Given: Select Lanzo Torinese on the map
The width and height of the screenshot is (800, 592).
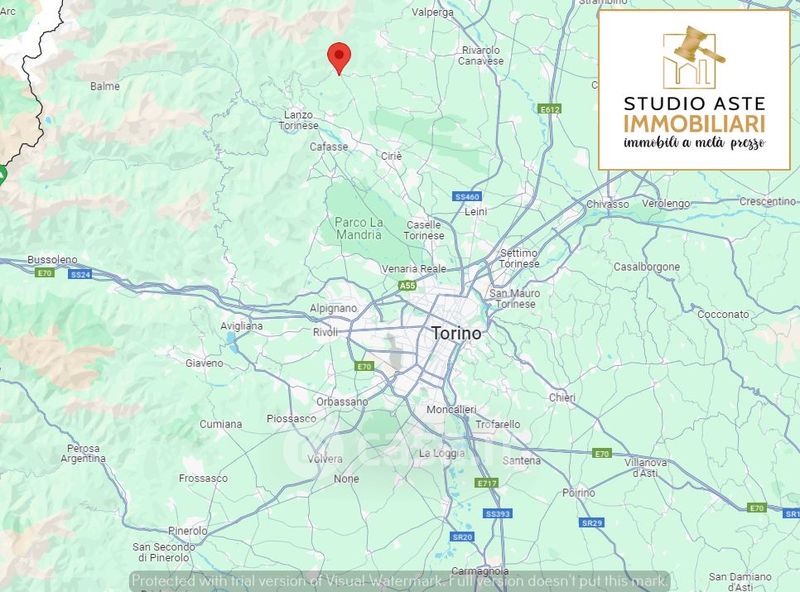Looking at the screenshot, I should pos(298,120).
